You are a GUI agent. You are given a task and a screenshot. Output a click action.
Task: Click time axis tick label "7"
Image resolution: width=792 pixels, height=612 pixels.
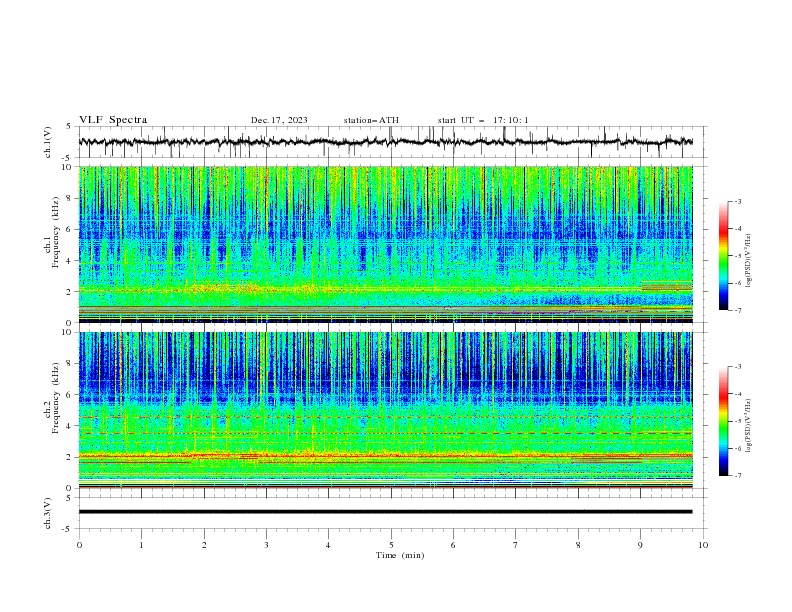click(x=516, y=545)
